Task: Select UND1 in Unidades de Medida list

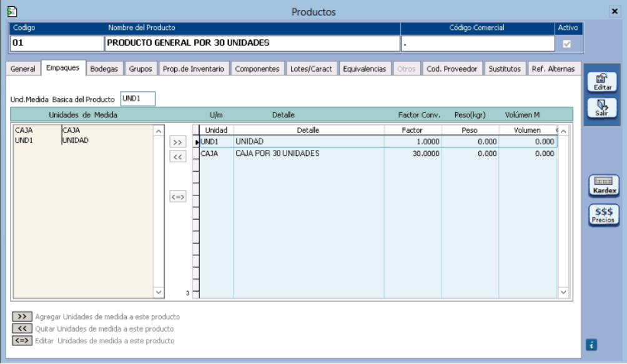Action: point(83,140)
